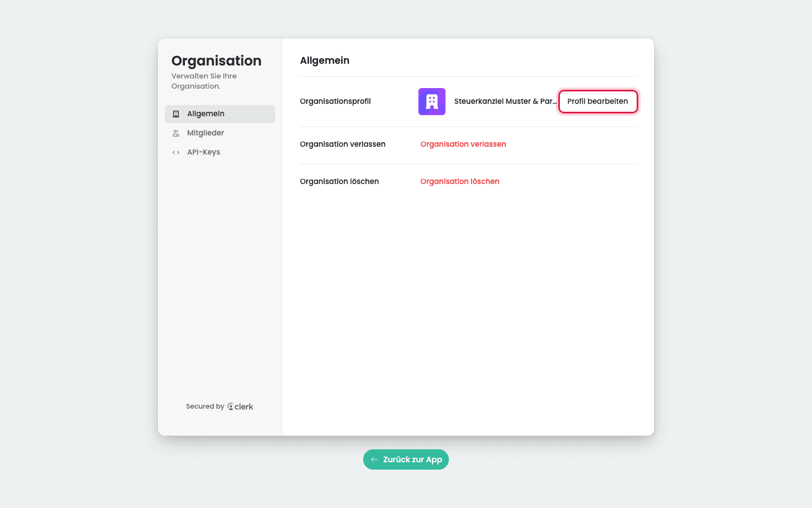This screenshot has height=508, width=812.
Task: Click the building icon beside Allgemein
Action: point(176,114)
